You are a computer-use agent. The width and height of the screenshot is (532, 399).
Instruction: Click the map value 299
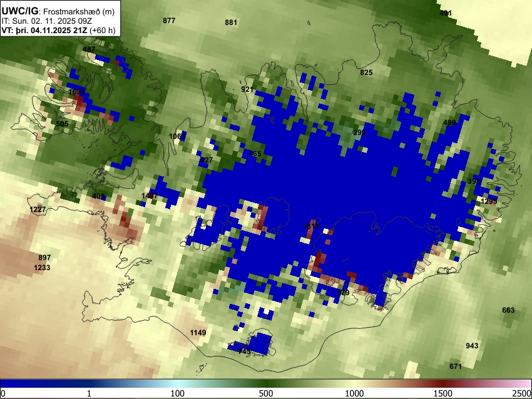(359, 132)
